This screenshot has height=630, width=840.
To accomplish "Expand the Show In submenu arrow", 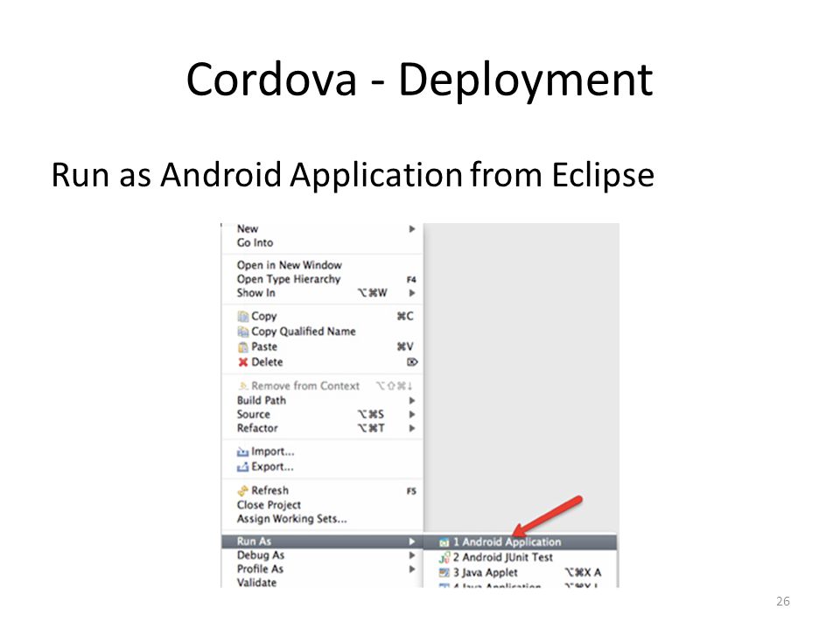I will click(x=412, y=293).
